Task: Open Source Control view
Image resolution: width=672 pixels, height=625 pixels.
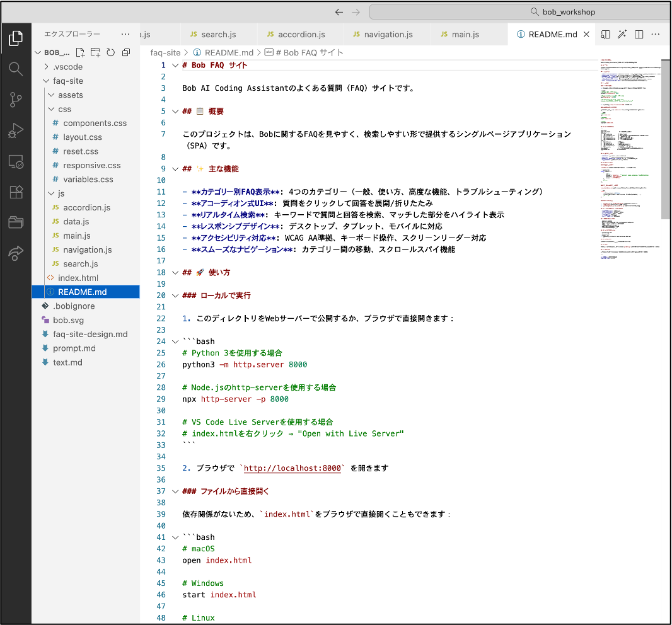Action: pyautogui.click(x=16, y=100)
